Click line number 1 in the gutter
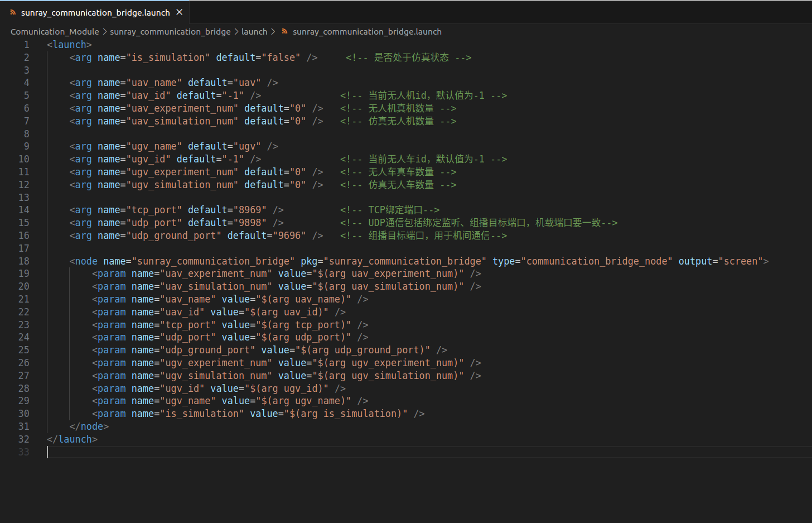This screenshot has height=523, width=812. click(26, 45)
